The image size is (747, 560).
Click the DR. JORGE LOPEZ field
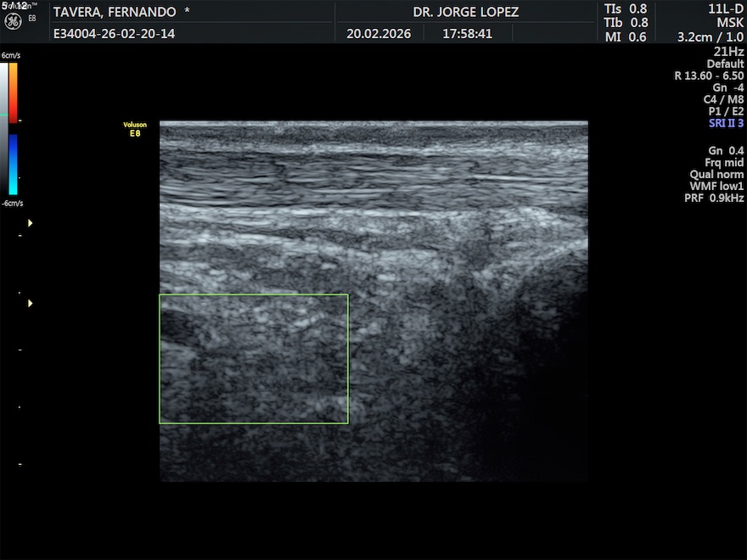pos(465,12)
